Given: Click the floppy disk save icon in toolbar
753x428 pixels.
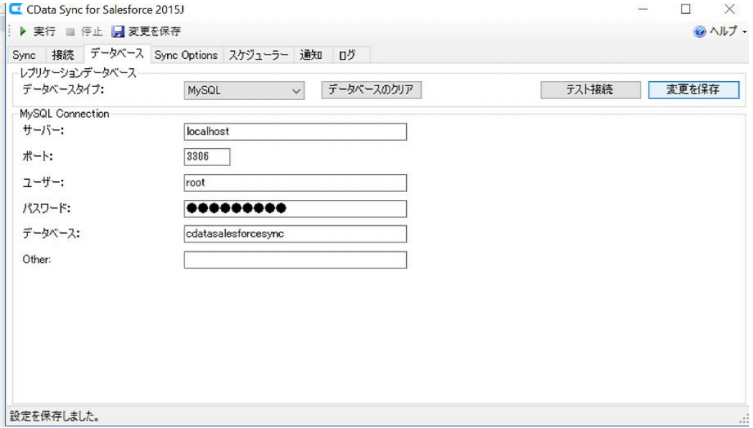Looking at the screenshot, I should (x=118, y=32).
